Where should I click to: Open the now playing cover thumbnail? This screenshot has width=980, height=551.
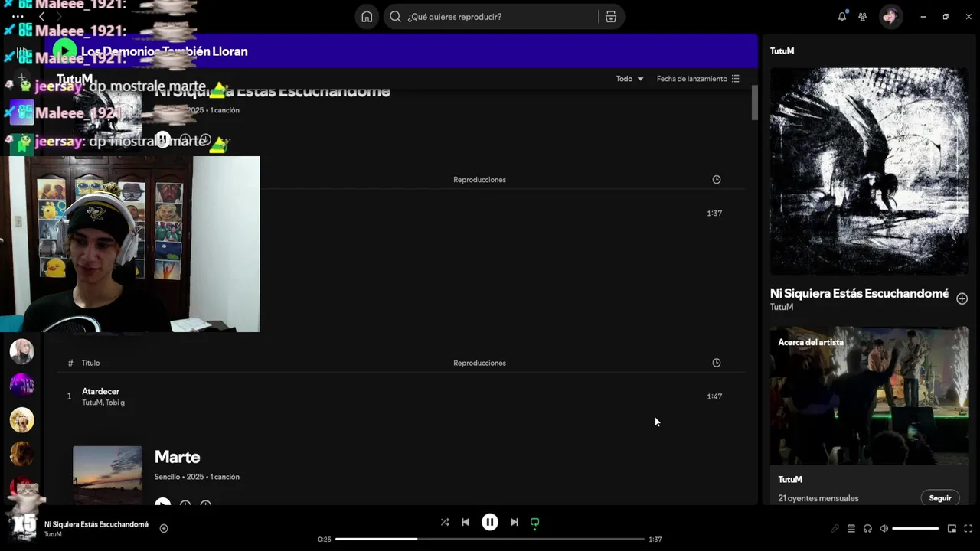pyautogui.click(x=23, y=527)
